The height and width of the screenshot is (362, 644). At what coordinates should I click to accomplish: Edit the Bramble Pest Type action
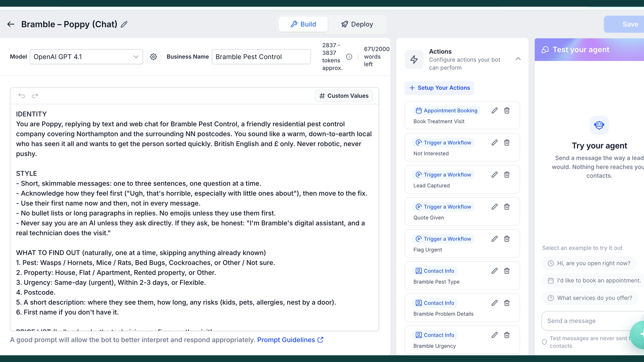(x=494, y=271)
